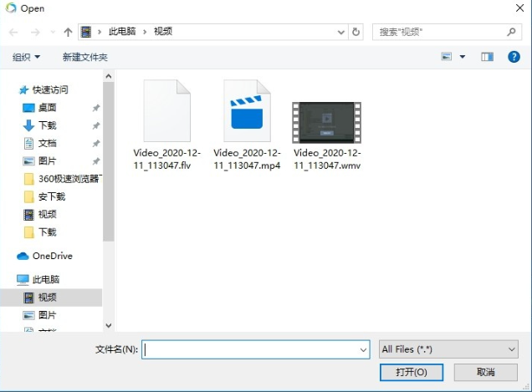This screenshot has width=532, height=392.
Task: Close the Open dialog
Action: point(519,8)
